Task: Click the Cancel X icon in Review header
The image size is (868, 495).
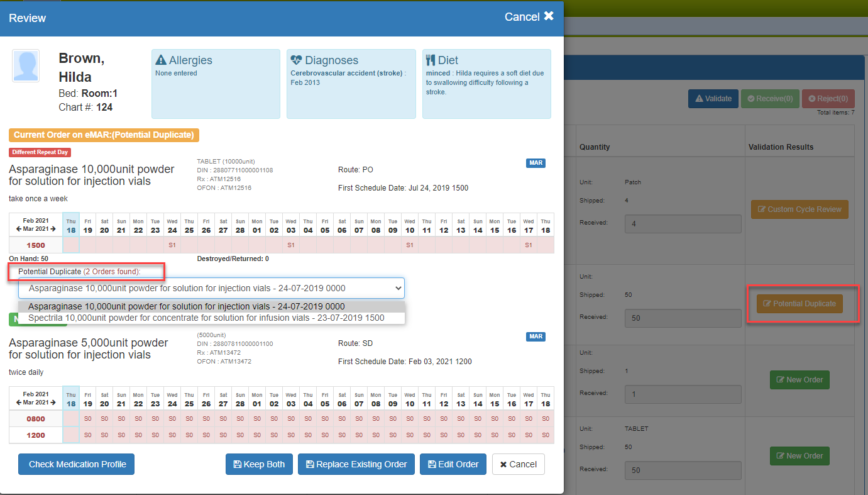Action: click(548, 16)
